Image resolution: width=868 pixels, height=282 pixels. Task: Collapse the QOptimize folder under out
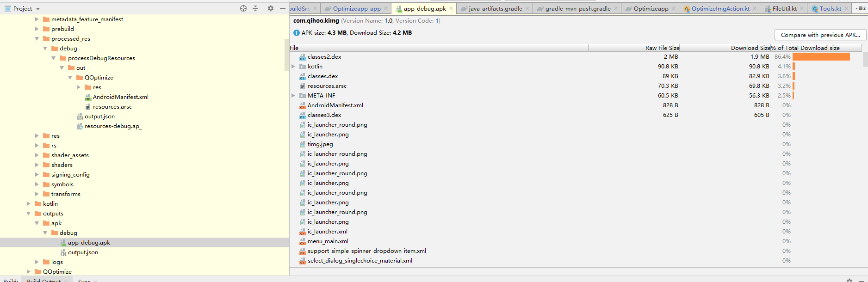click(70, 78)
